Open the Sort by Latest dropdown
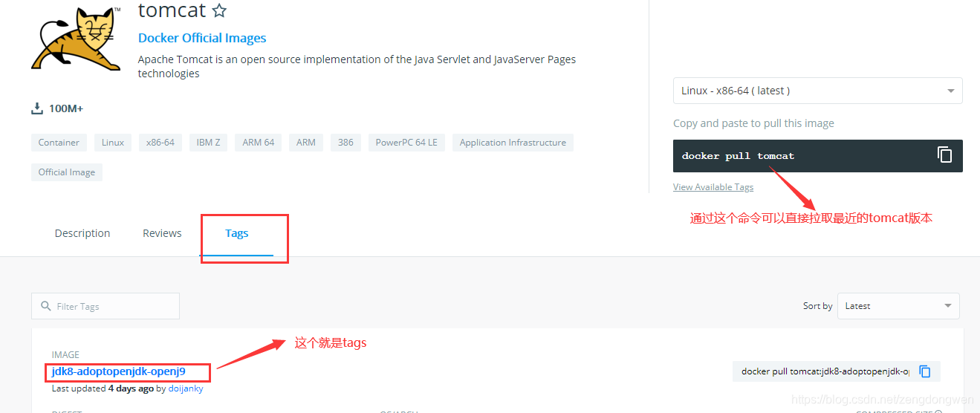 tap(898, 306)
